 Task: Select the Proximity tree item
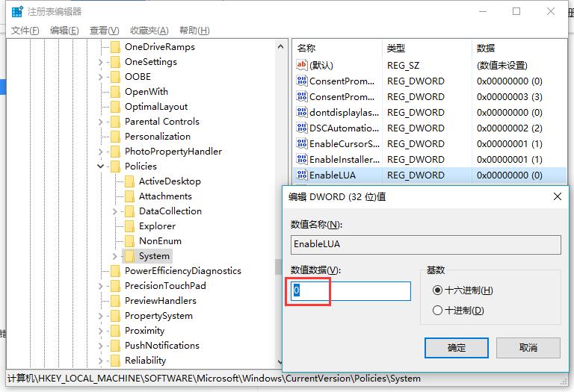coord(144,331)
